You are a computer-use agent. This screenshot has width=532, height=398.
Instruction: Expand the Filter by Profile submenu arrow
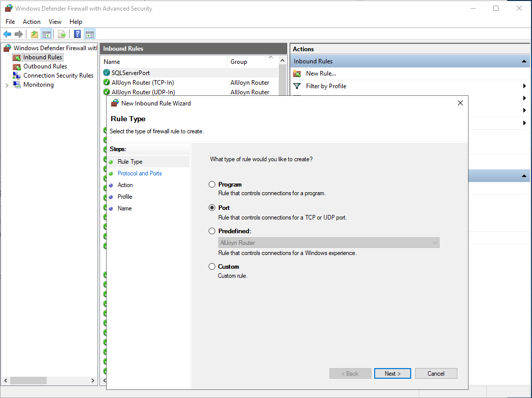524,86
